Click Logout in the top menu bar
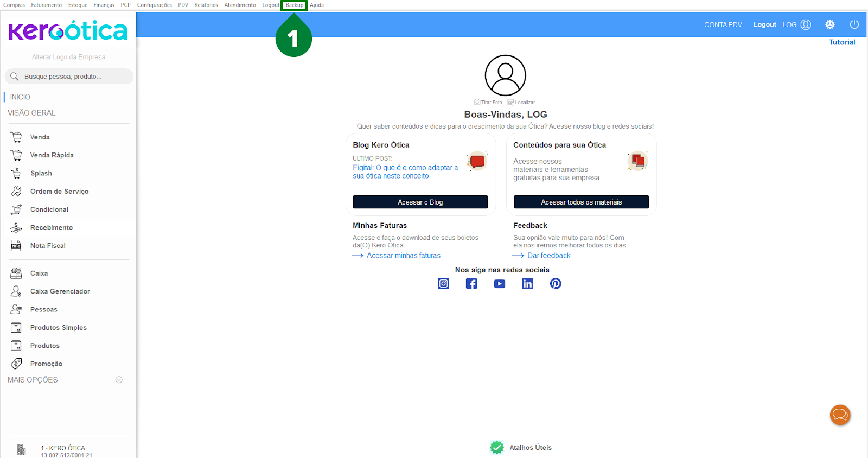868x458 pixels. (271, 5)
